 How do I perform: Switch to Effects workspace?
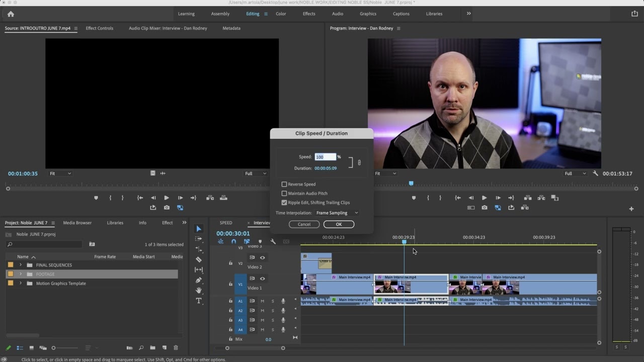[309, 14]
